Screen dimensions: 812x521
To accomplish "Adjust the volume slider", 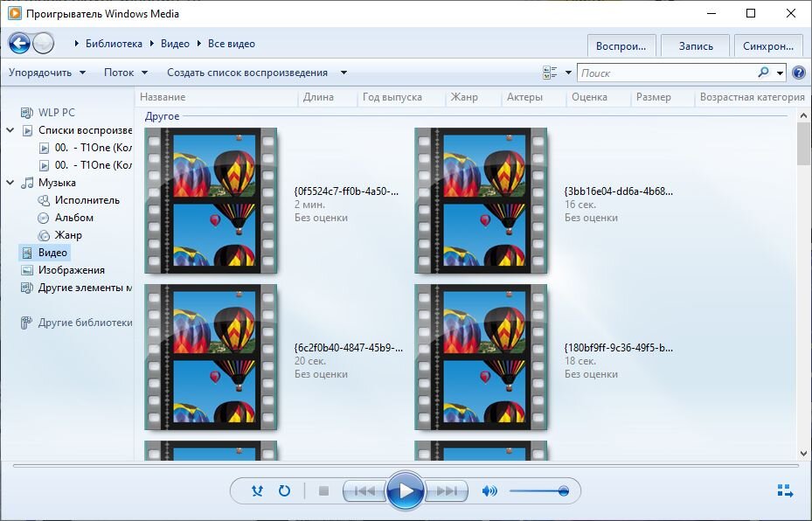I will [539, 491].
